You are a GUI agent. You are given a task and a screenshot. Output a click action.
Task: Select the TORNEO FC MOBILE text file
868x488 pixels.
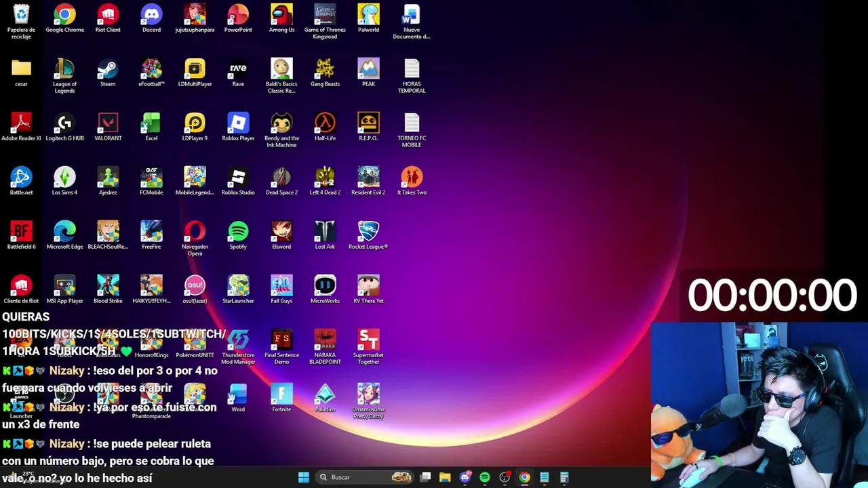click(412, 130)
